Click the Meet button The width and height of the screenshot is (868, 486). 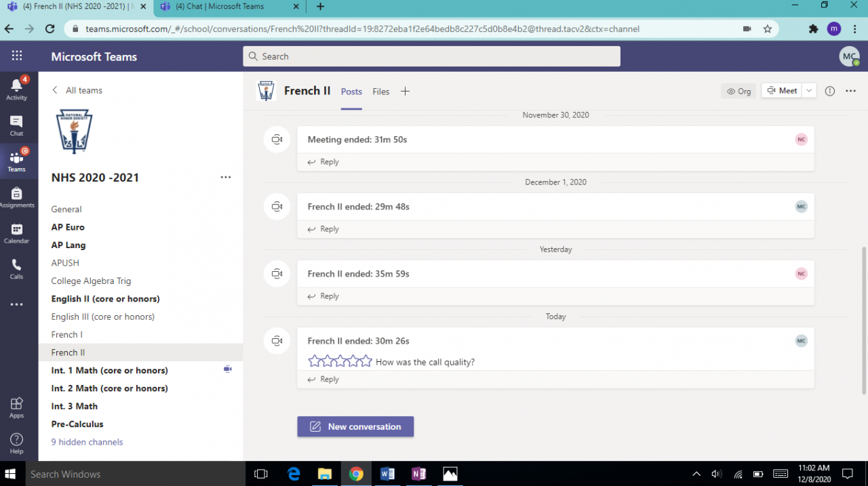point(782,91)
